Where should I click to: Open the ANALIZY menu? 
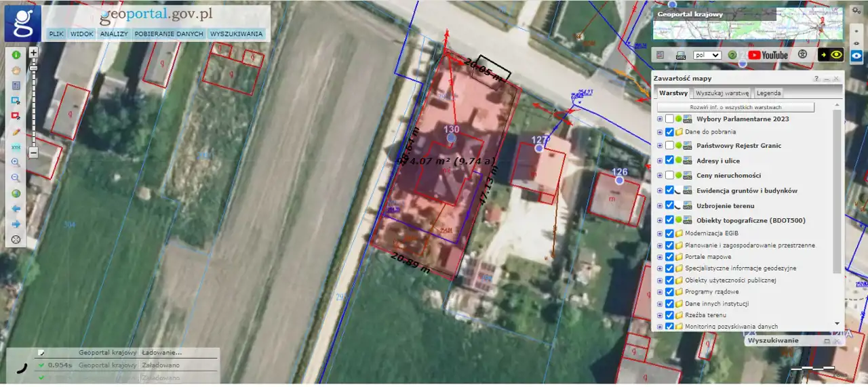114,34
